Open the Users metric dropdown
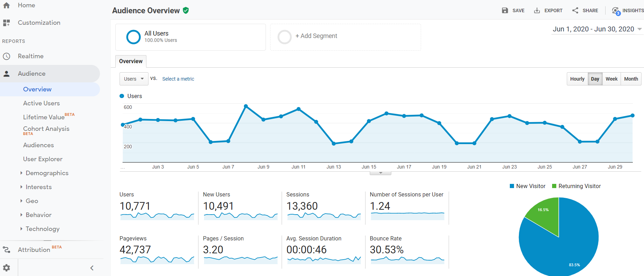This screenshot has height=276, width=644. click(134, 79)
